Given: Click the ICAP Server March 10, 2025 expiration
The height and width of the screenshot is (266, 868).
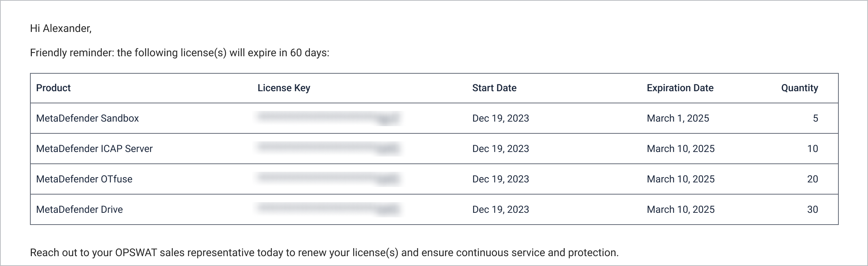Looking at the screenshot, I should [x=681, y=149].
